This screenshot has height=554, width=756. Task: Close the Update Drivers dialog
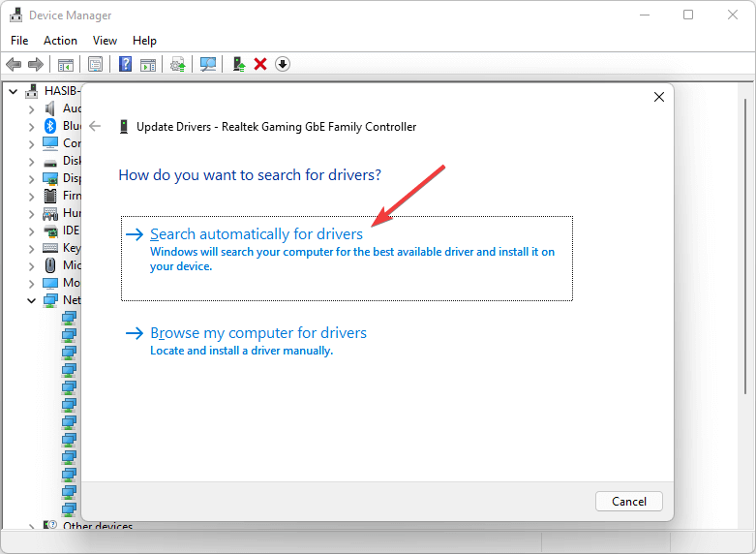tap(659, 97)
